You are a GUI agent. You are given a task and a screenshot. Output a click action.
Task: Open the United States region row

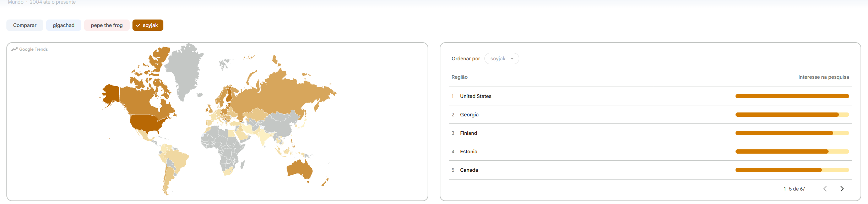650,96
